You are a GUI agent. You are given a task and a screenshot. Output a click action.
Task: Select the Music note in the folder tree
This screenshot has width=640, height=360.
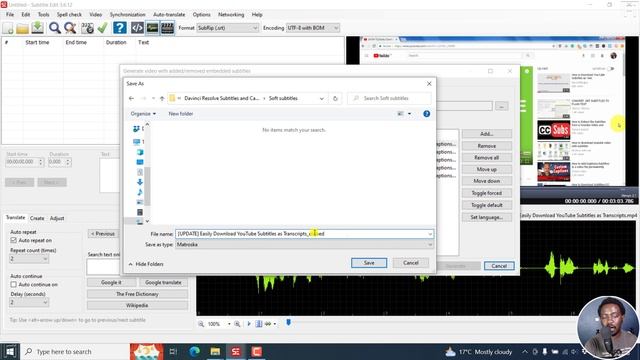tap(140, 192)
